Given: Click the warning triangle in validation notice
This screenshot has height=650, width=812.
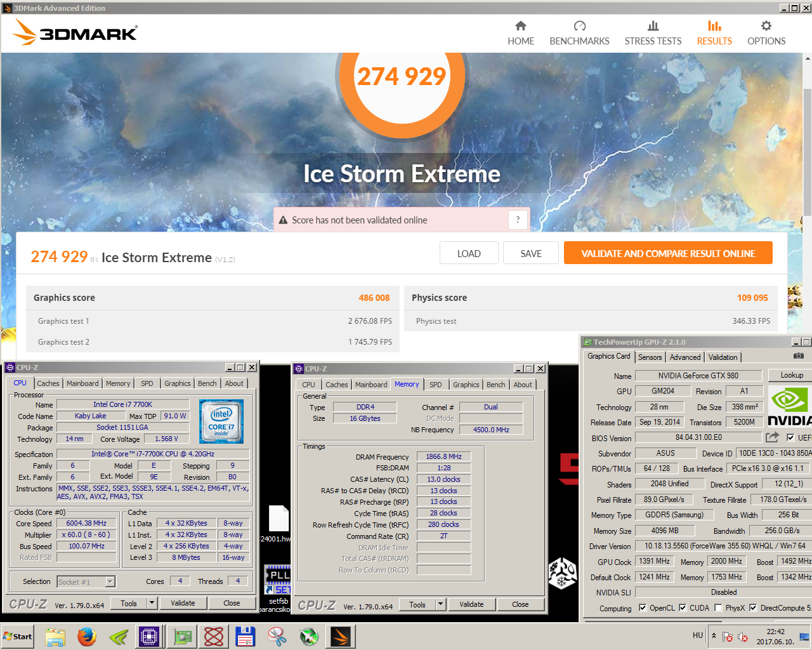Looking at the screenshot, I should [284, 220].
